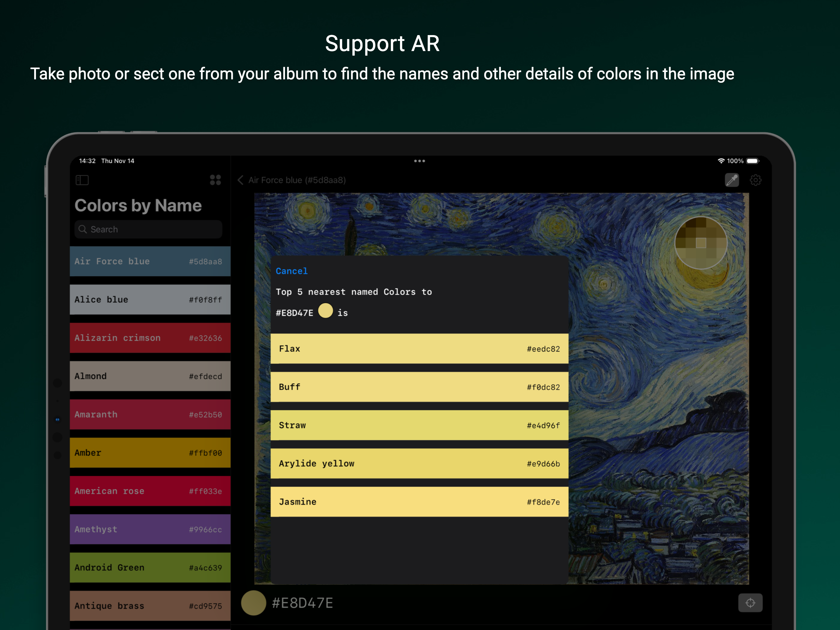The image size is (840, 630).
Task: Select American rose in sidebar
Action: (x=150, y=491)
